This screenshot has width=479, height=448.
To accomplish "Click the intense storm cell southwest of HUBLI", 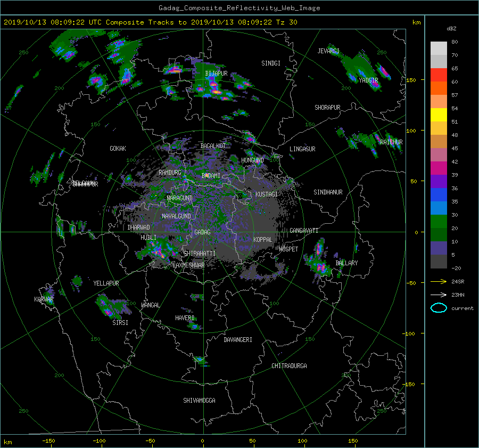I will coord(158,250).
